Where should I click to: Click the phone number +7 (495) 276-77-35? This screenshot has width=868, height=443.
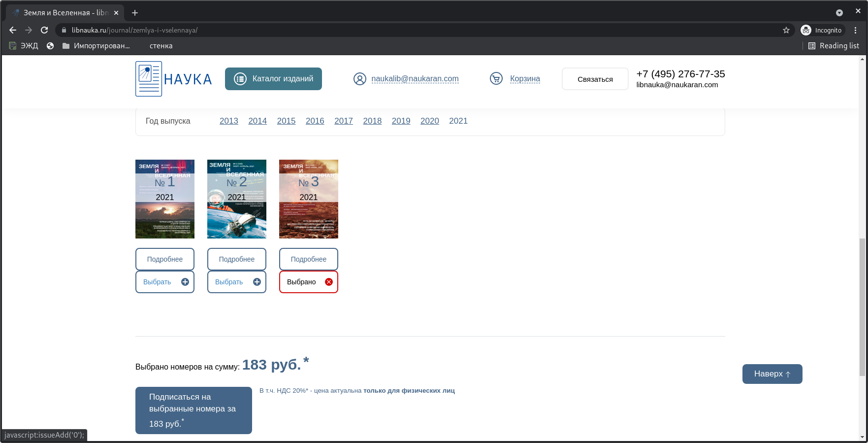(680, 74)
